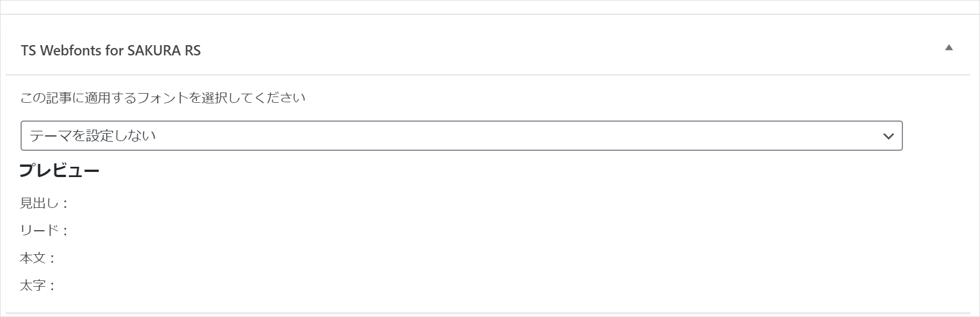Click the blank preview area beside '見出し：'

pos(342,203)
